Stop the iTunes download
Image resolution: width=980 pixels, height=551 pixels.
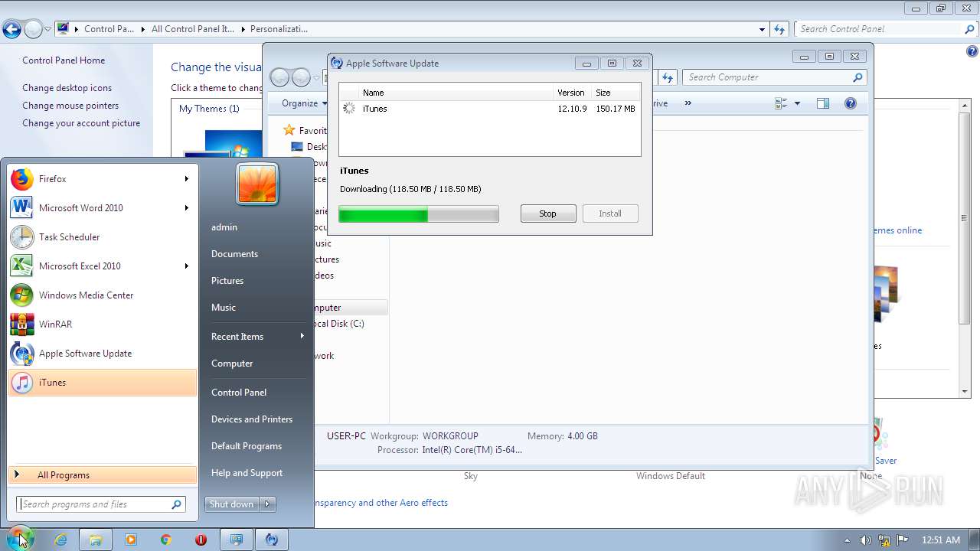tap(548, 214)
